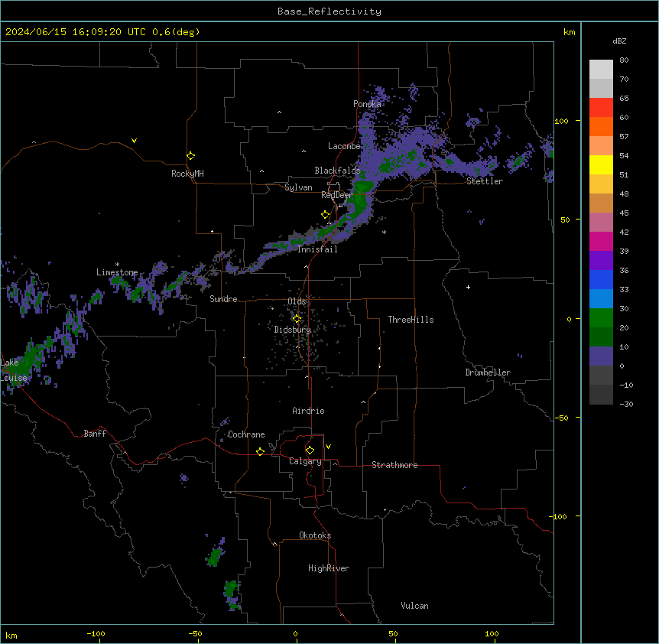Select the asterisk marker east of Innisfail
The width and height of the screenshot is (659, 644).
384,232
